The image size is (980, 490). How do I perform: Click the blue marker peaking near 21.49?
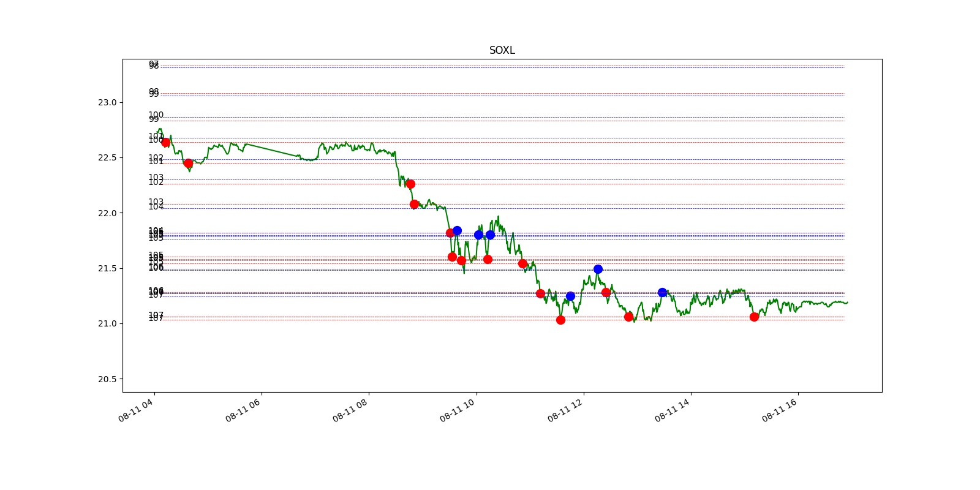coord(598,269)
